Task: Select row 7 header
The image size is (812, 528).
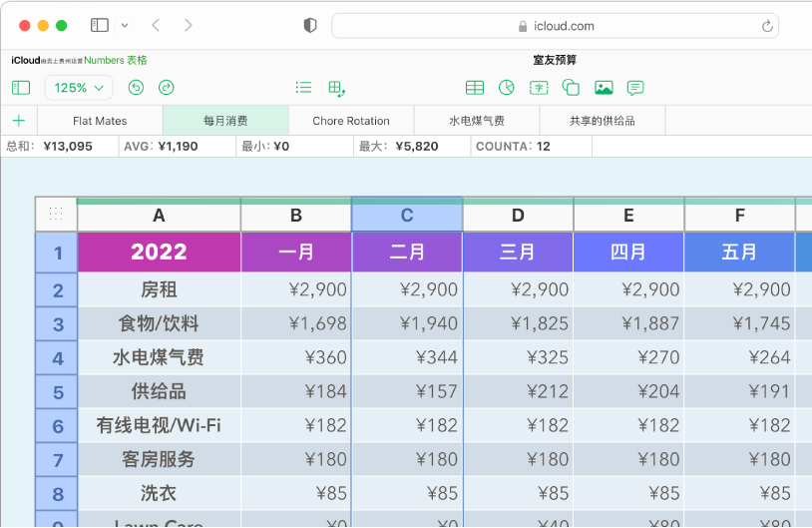Action: tap(57, 459)
